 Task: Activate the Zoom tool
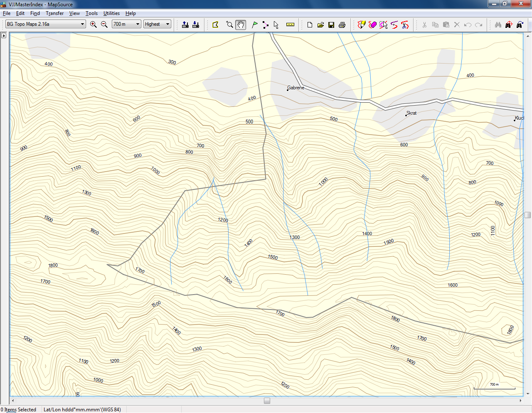229,25
